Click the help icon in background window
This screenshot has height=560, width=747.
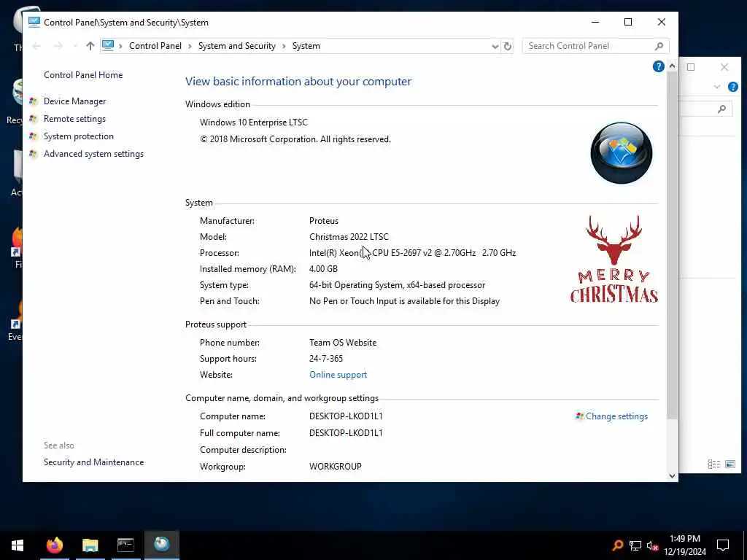point(732,87)
